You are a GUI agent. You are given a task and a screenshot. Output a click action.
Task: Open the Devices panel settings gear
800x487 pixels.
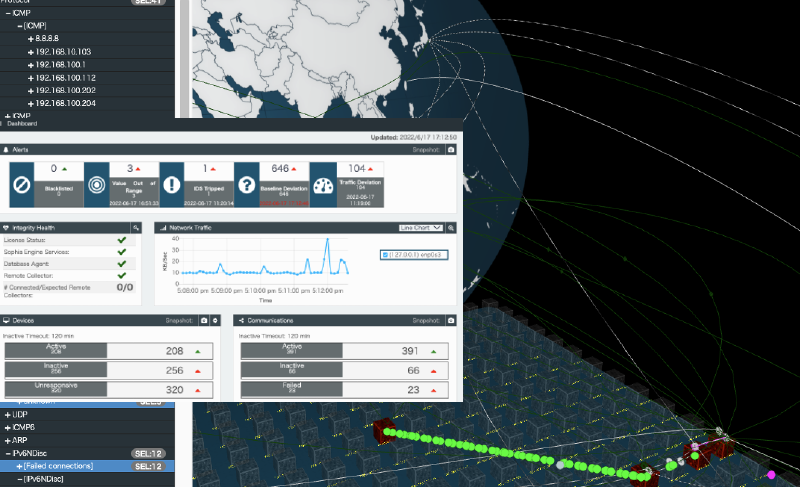pyautogui.click(x=215, y=321)
